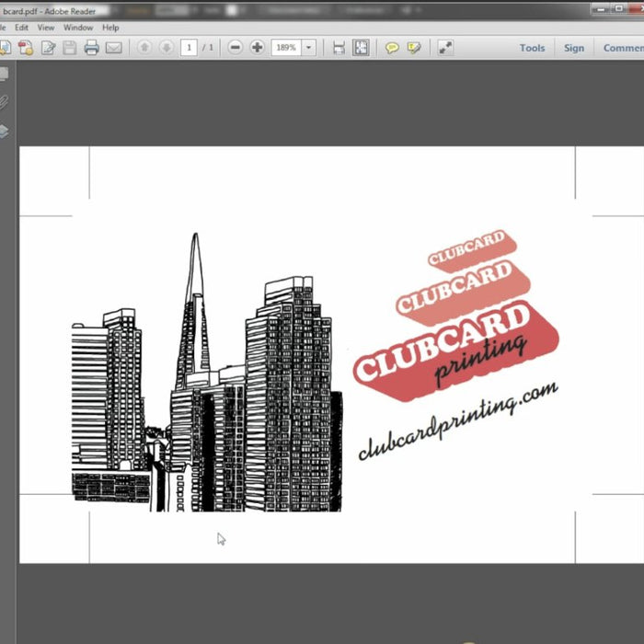The height and width of the screenshot is (644, 644).
Task: Toggle scrolling fit-to-width mode
Action: (x=339, y=48)
